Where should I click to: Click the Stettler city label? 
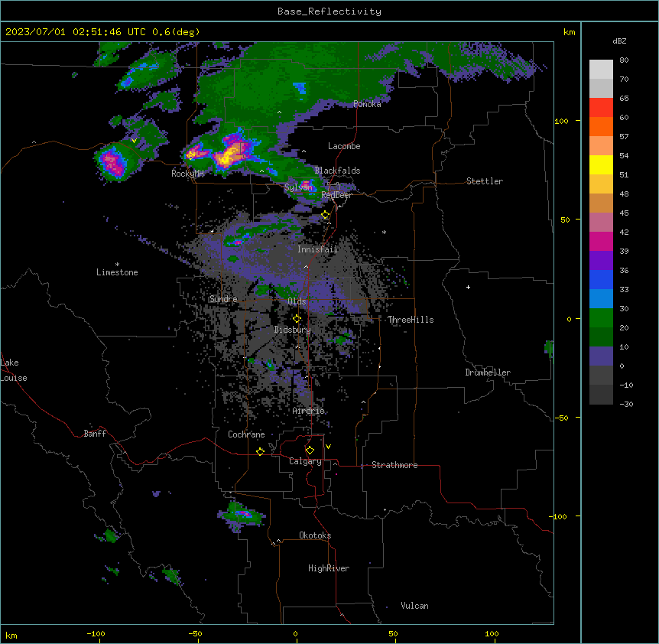[485, 181]
